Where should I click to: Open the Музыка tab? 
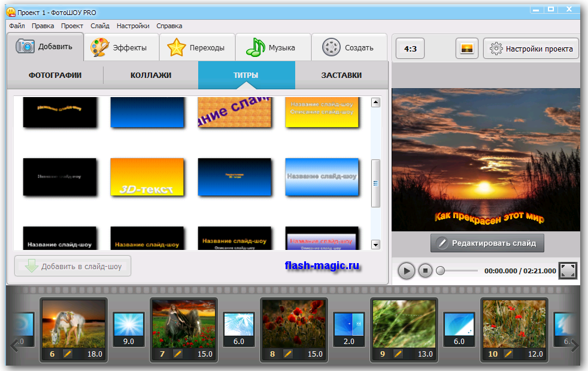273,48
